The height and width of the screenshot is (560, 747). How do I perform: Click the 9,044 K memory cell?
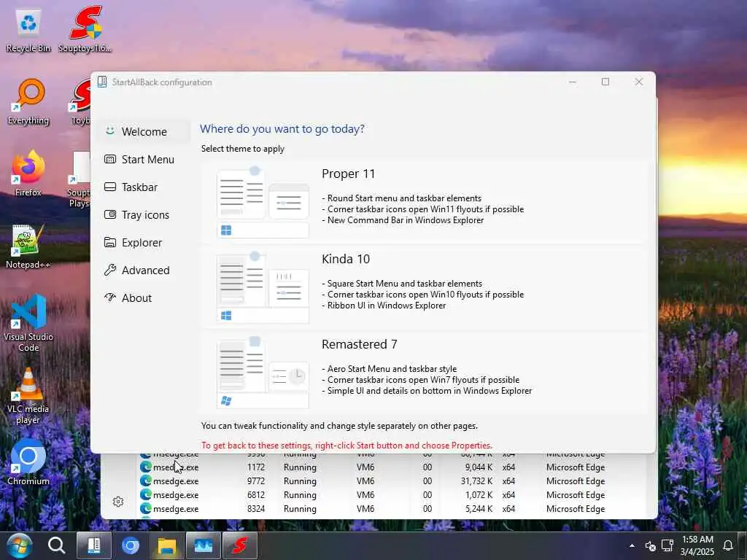(479, 467)
